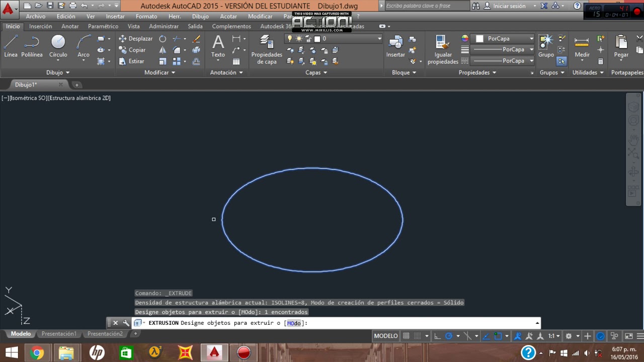
Task: Open the annotation scale 1:1 dropdown
Action: point(554,336)
